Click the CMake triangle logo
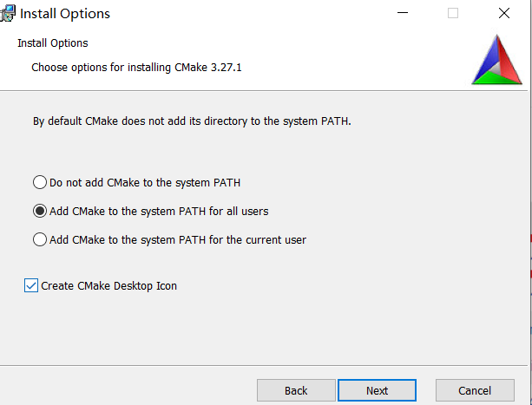This screenshot has height=405, width=532. point(496,60)
